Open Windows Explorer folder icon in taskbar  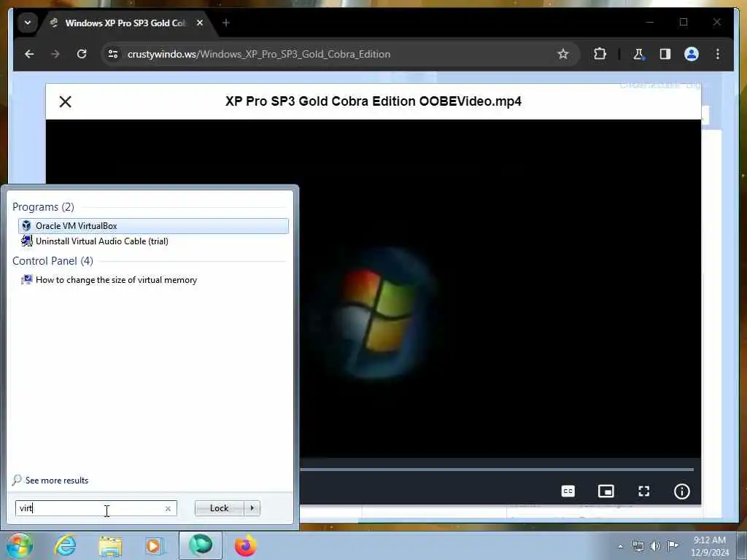[110, 545]
